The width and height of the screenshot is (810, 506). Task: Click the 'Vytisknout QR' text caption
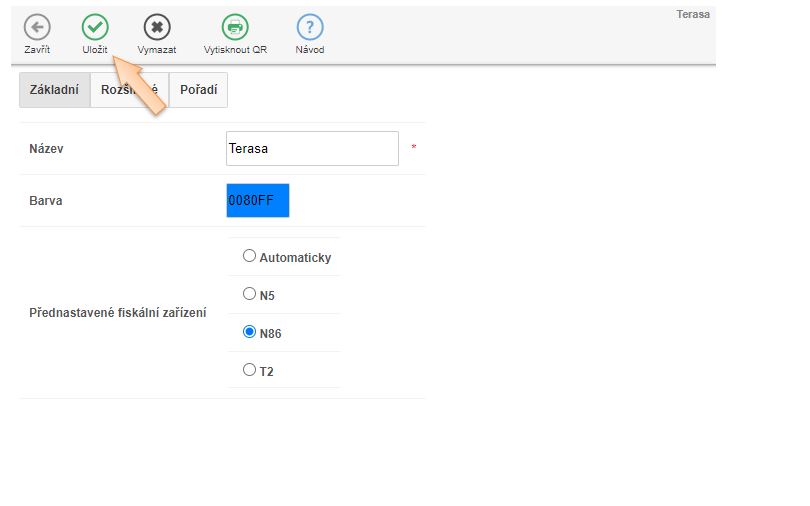[x=235, y=50]
